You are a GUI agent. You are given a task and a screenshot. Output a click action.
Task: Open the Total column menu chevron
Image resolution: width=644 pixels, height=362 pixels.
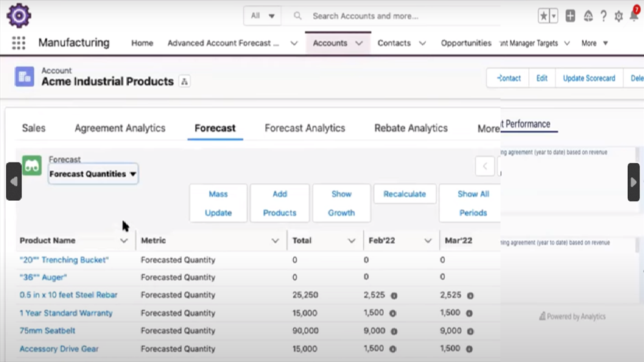[351, 241]
